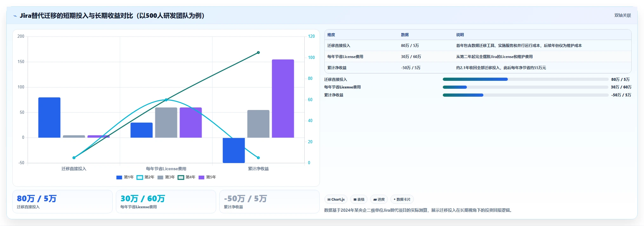This screenshot has width=644, height=226.
Task: Click the blue 第1年 bar in 迁移直接投入
Action: (49, 118)
